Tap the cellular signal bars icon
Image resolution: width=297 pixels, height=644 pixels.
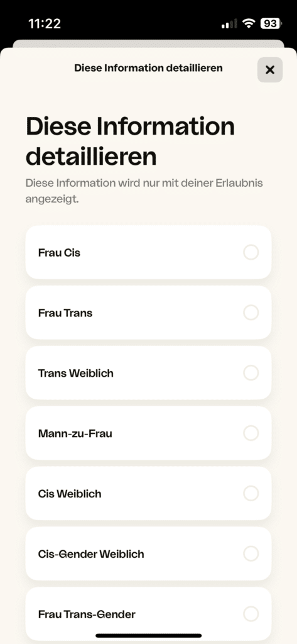tap(229, 25)
